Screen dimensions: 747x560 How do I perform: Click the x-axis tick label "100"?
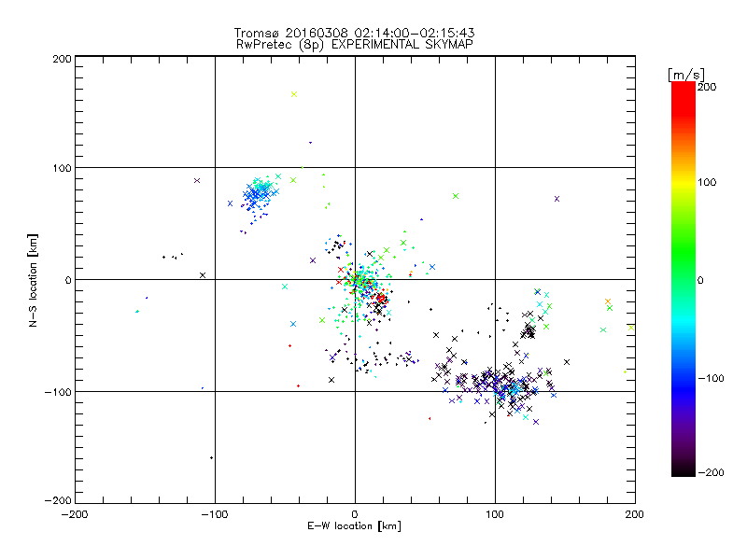tap(495, 514)
